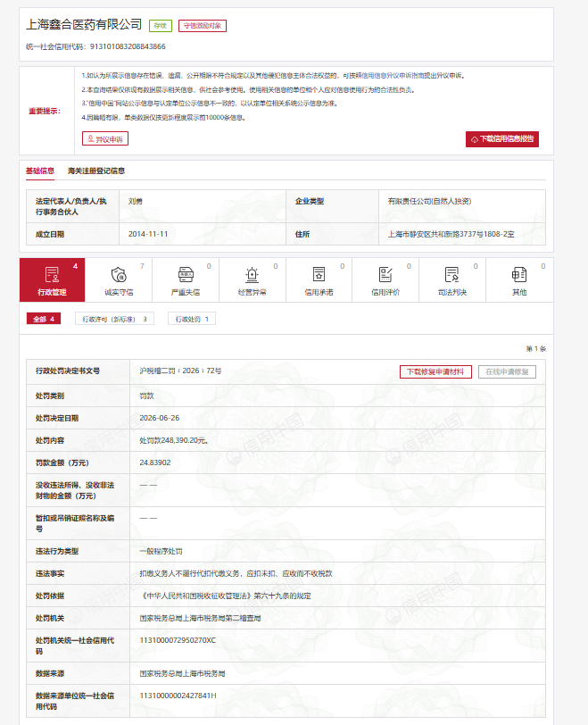The image size is (588, 725).
Task: Click the 存续 status badge
Action: 161,26
